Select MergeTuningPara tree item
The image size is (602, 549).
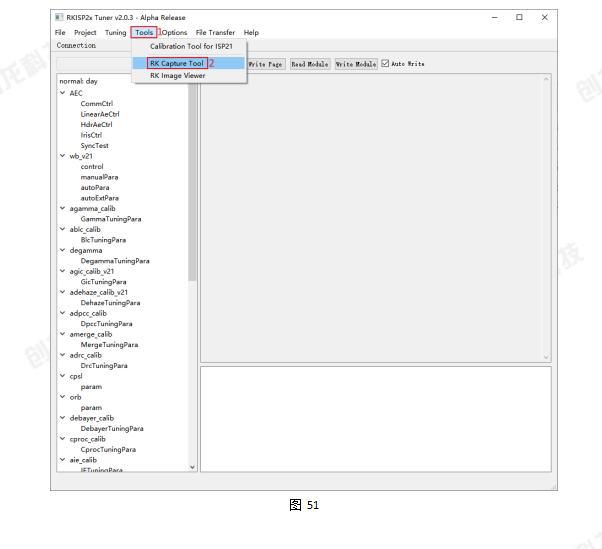pyautogui.click(x=109, y=345)
